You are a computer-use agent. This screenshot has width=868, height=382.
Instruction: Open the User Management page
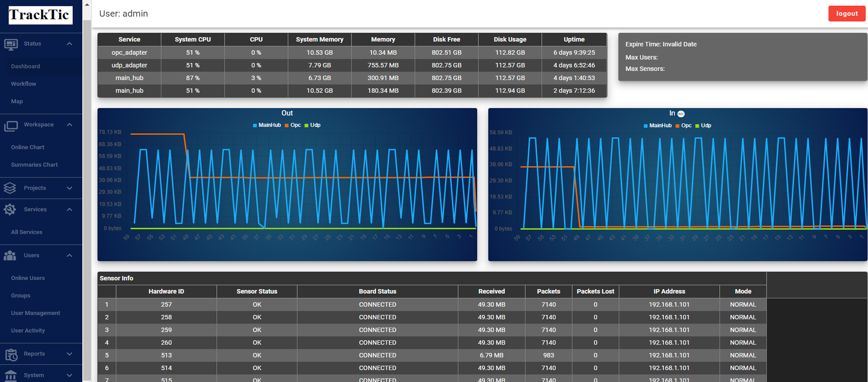coord(36,313)
